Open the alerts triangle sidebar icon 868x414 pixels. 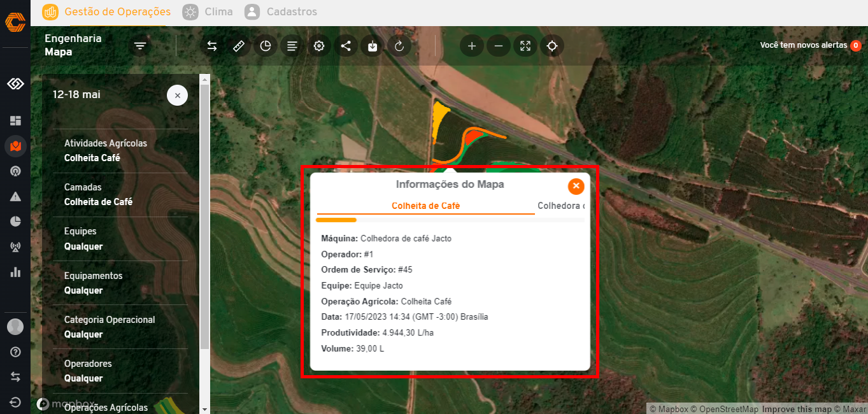pos(15,196)
